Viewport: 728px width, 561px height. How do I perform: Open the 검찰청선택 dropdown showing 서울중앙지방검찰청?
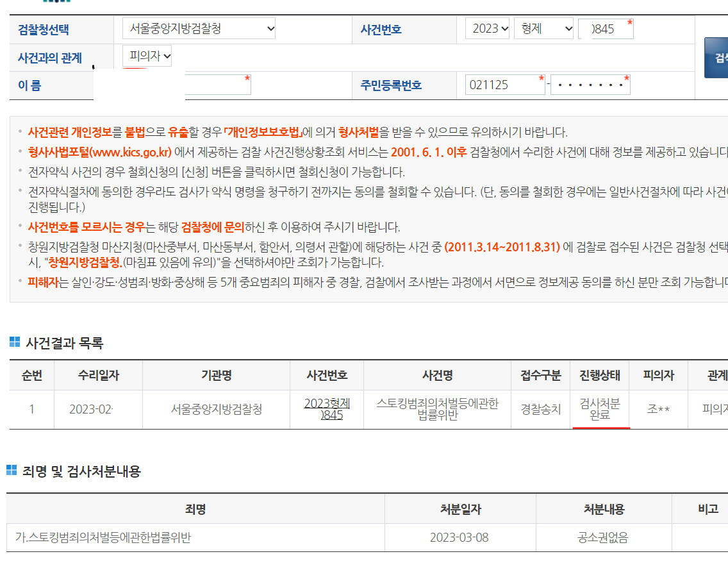click(x=199, y=29)
